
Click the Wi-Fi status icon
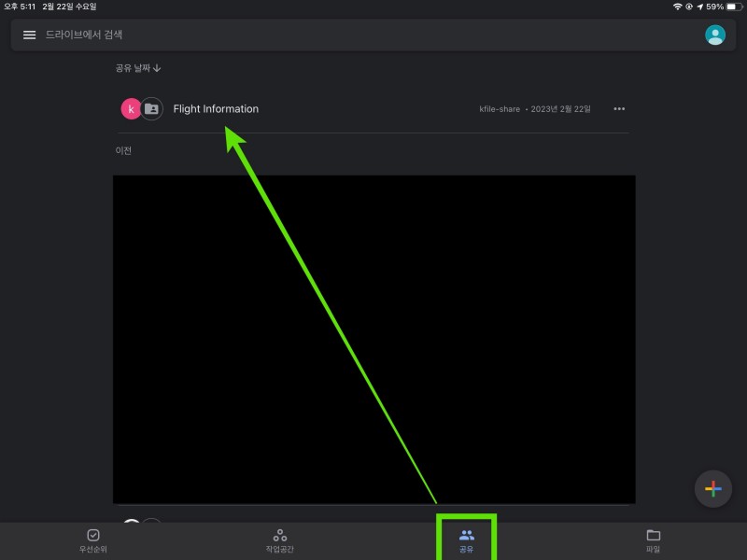pos(677,7)
